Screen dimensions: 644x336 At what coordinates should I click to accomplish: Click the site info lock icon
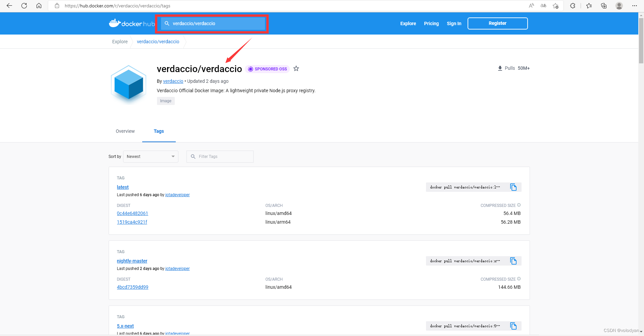pyautogui.click(x=57, y=6)
